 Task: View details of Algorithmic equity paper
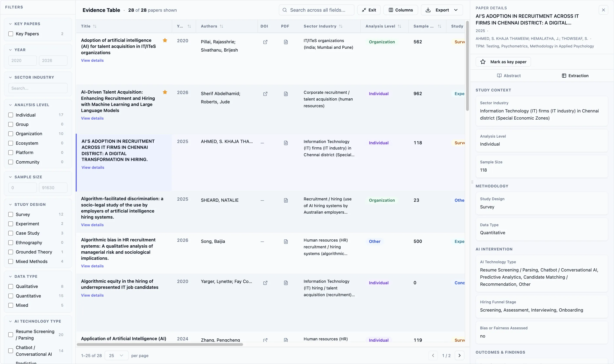(x=92, y=295)
